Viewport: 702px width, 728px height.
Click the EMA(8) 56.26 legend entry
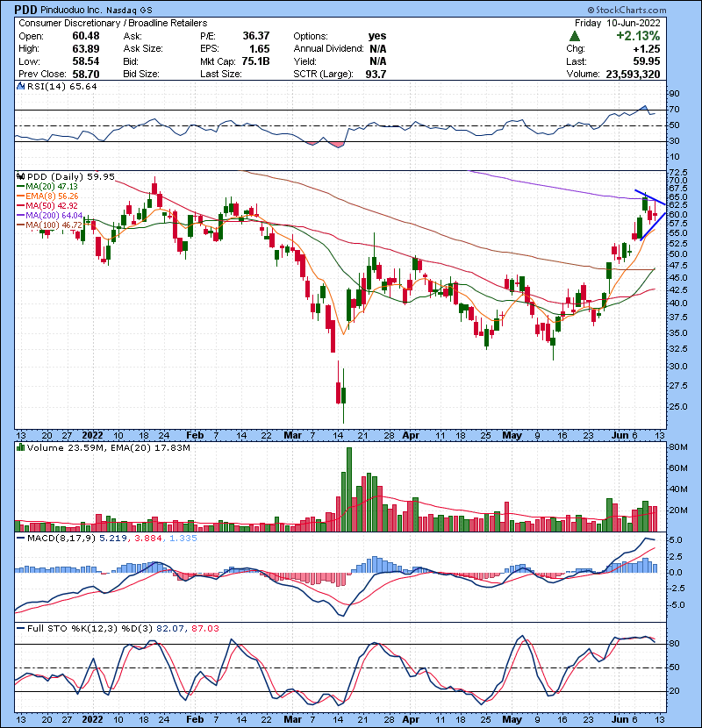click(52, 196)
